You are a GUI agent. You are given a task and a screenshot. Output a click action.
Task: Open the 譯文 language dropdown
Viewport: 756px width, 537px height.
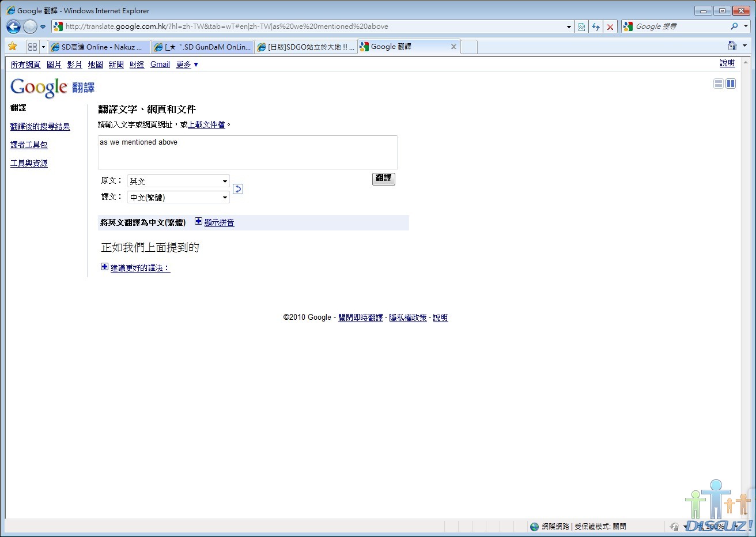pyautogui.click(x=179, y=198)
